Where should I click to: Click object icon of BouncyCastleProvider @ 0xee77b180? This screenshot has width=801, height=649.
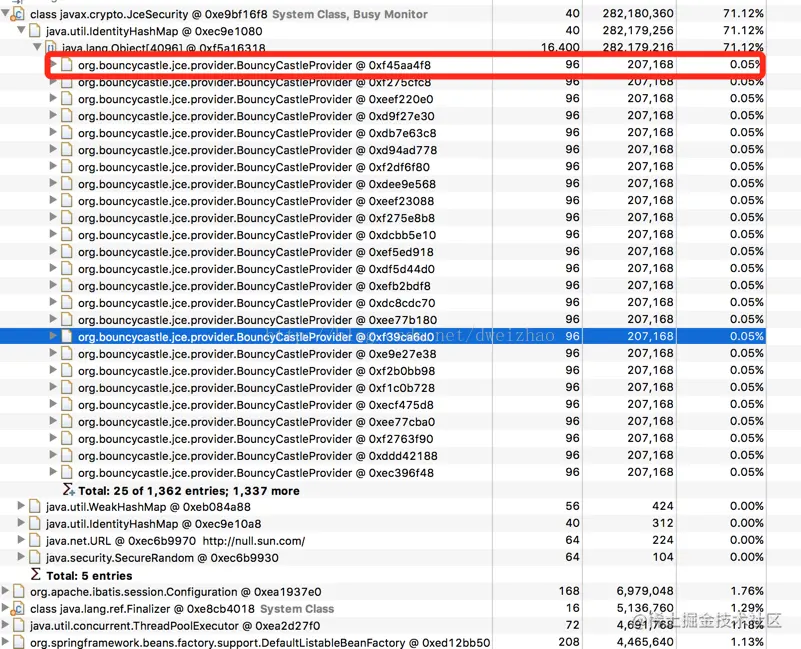pos(66,319)
